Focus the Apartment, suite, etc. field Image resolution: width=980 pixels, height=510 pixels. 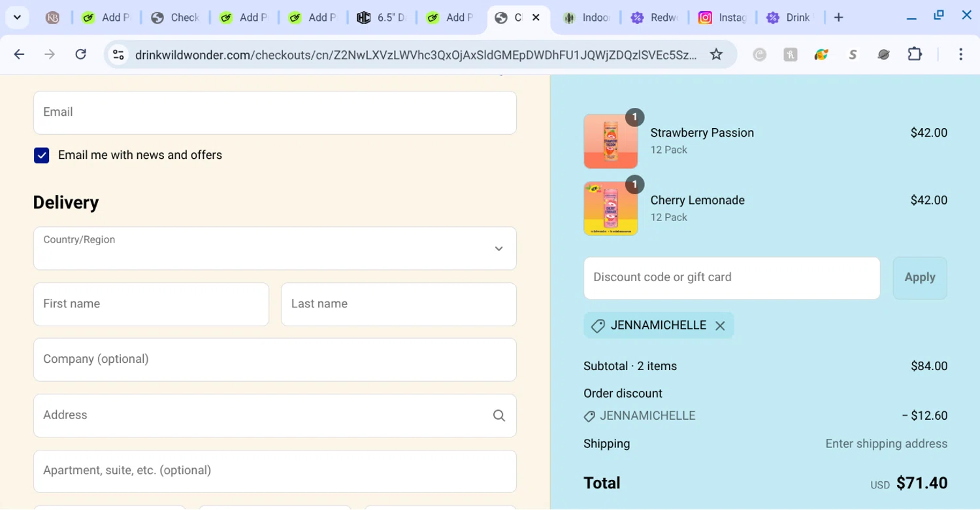tap(275, 471)
